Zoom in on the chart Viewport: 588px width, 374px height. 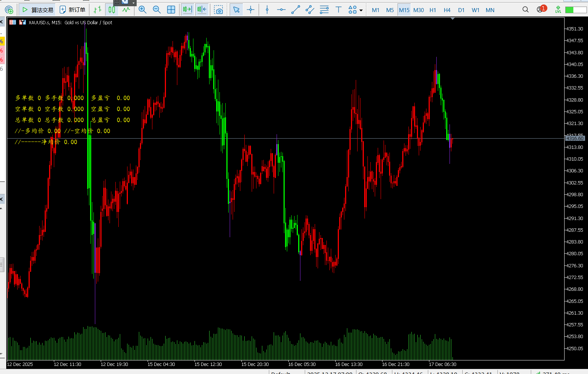pos(143,10)
